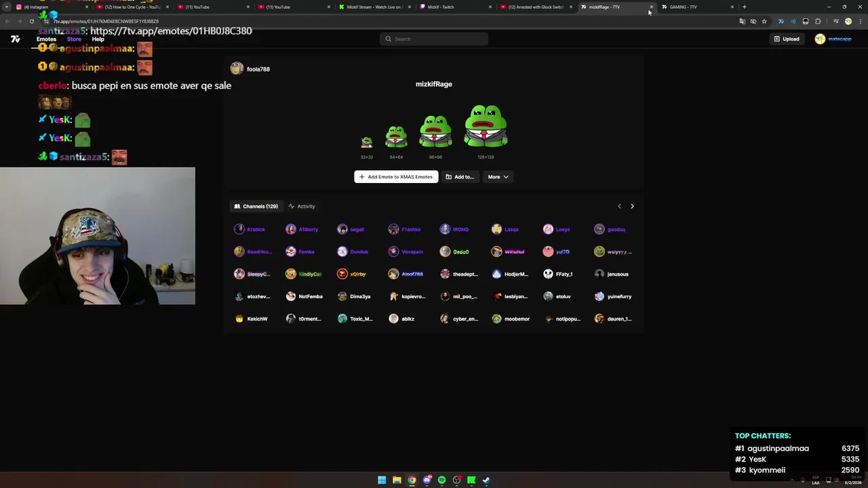Open Discord from taskbar
The width and height of the screenshot is (868, 488).
pos(427,480)
